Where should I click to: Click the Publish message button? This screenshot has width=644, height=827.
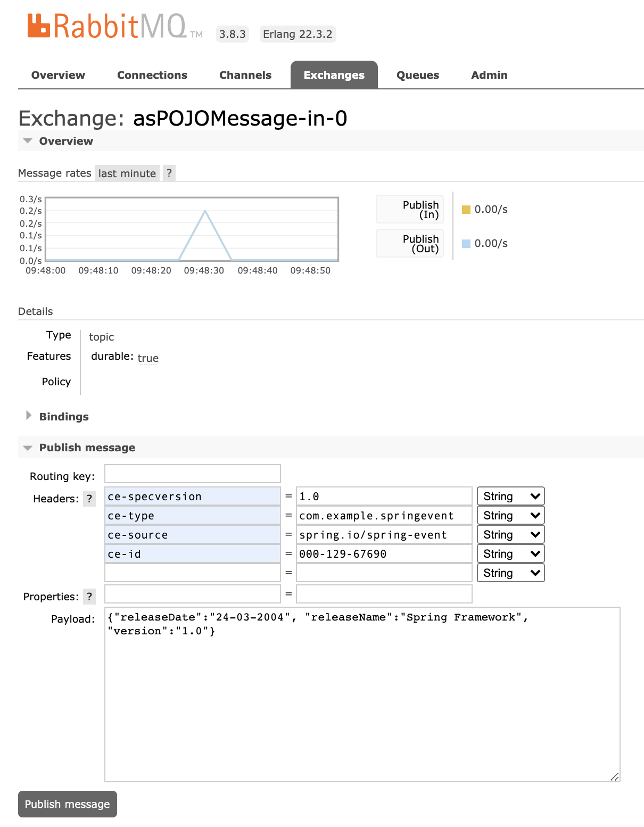point(68,804)
